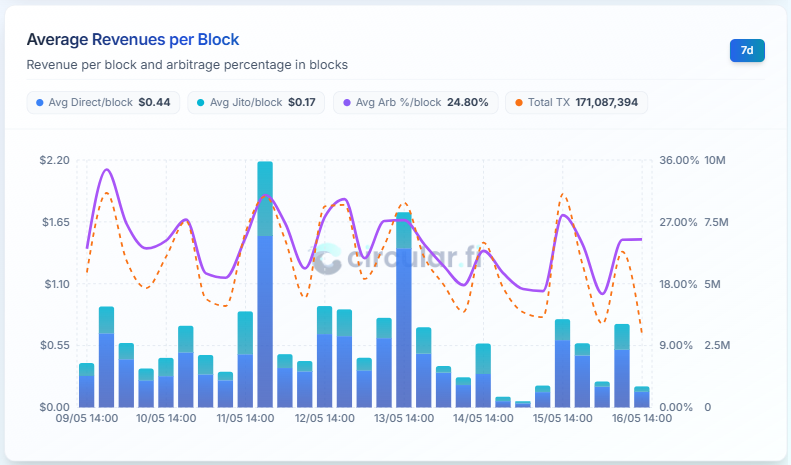791x465 pixels.
Task: Select the 7d time range button
Action: (747, 50)
